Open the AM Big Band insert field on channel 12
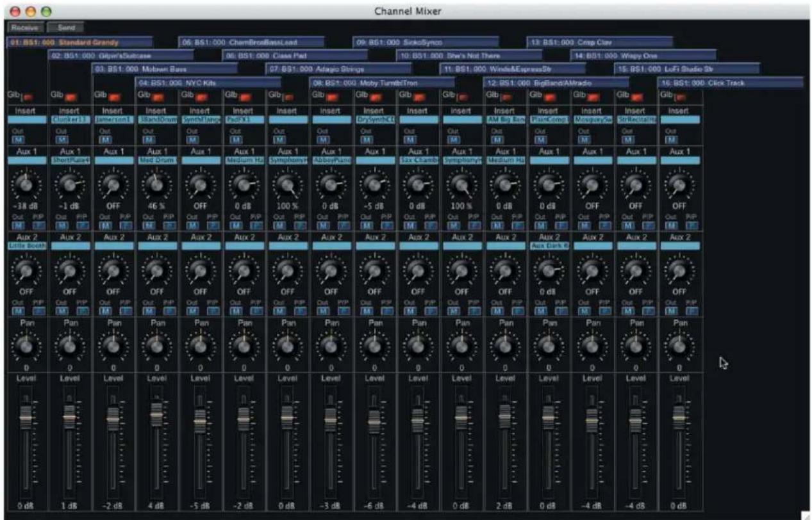Viewport: 812px width, 520px height. [x=506, y=120]
